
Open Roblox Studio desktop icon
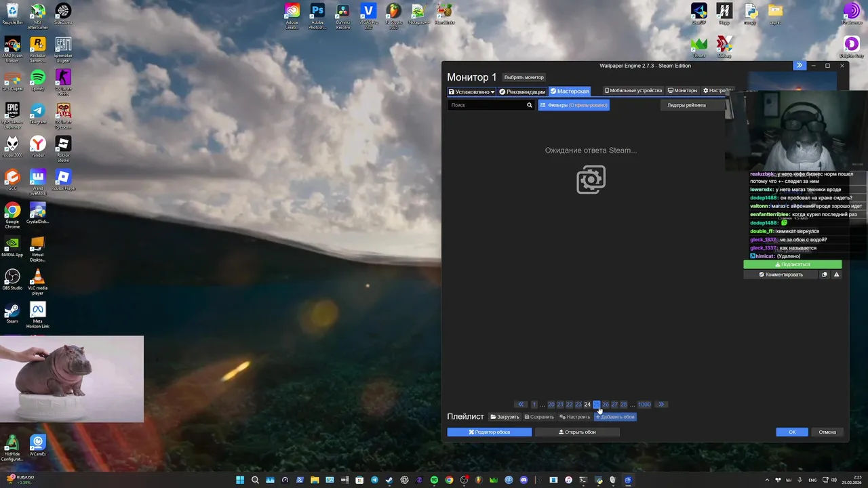click(x=63, y=149)
